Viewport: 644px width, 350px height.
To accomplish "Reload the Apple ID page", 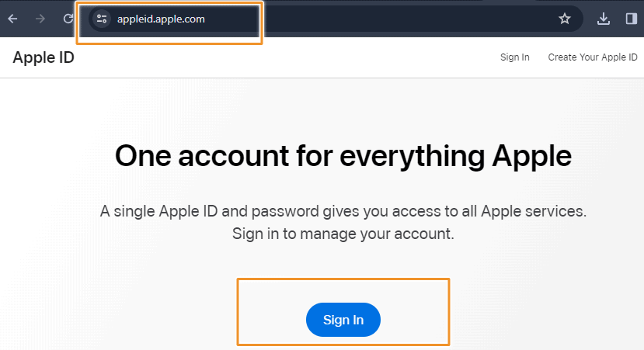I will pos(68,19).
